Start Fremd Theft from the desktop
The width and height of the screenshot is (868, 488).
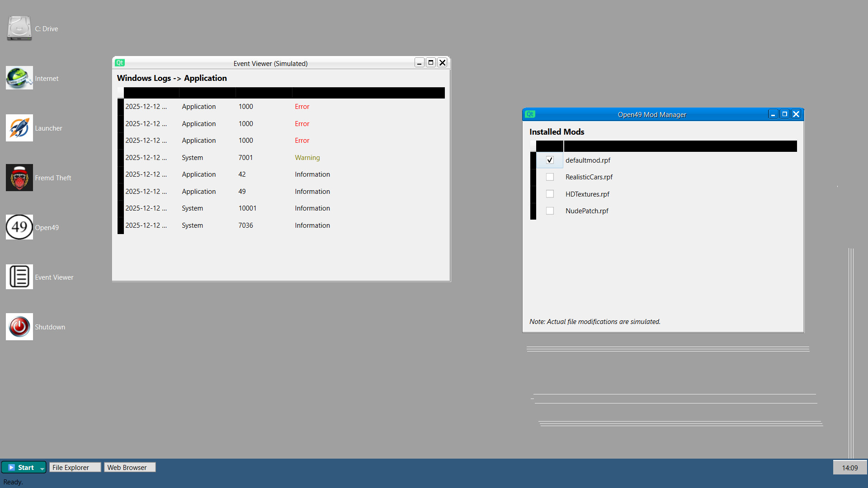(19, 177)
